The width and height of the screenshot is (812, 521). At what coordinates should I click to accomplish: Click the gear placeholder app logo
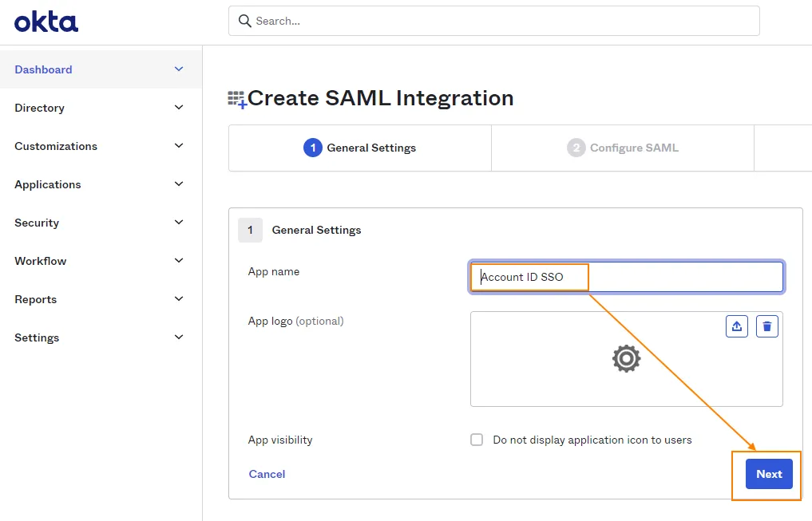pyautogui.click(x=626, y=358)
